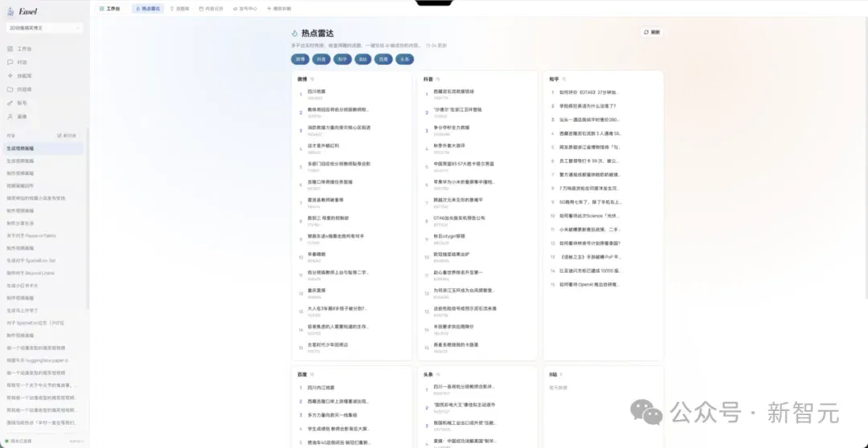
Task: Switch to the 选题库 tab
Action: pyautogui.click(x=180, y=9)
